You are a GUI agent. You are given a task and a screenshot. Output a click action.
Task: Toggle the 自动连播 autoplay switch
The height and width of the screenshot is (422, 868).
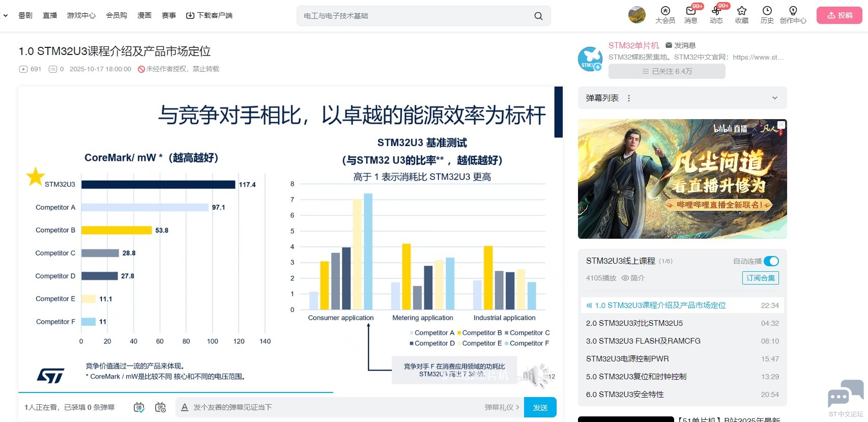(x=771, y=261)
